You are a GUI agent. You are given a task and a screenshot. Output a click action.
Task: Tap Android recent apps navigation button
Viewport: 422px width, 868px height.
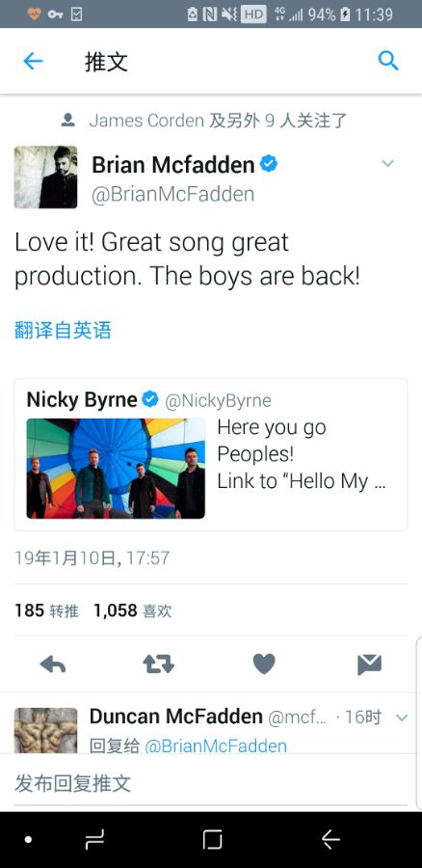coord(94,840)
